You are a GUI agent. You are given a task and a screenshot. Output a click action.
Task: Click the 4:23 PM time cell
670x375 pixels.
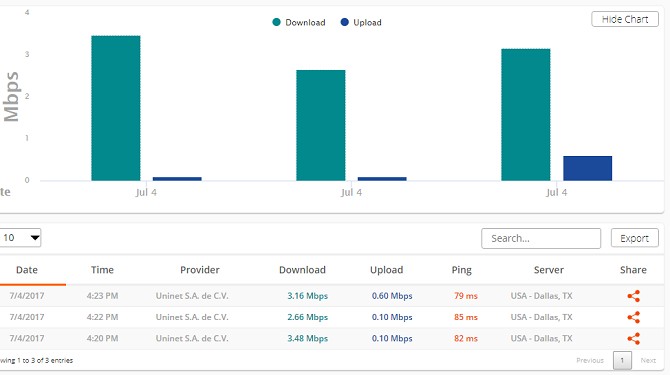pos(102,296)
